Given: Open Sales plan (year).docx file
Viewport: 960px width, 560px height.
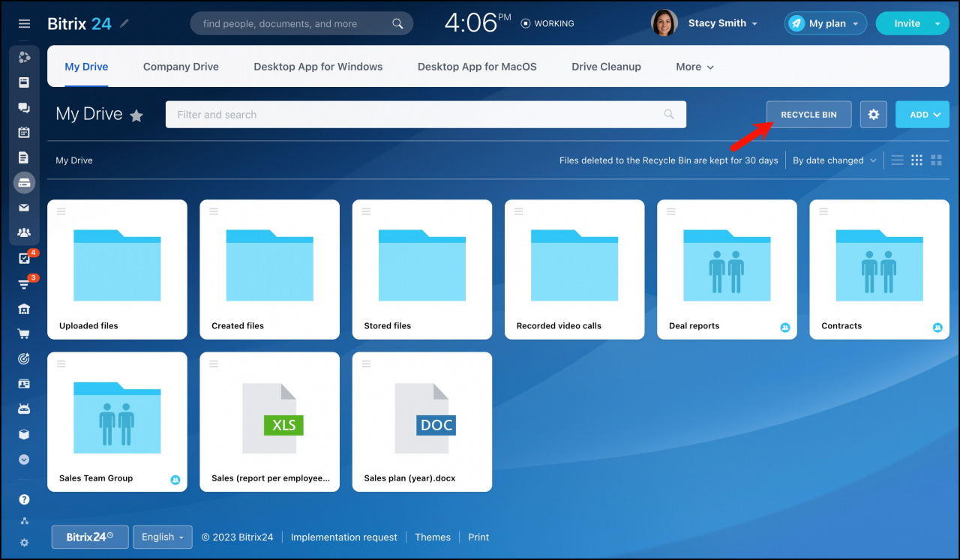Looking at the screenshot, I should [422, 422].
